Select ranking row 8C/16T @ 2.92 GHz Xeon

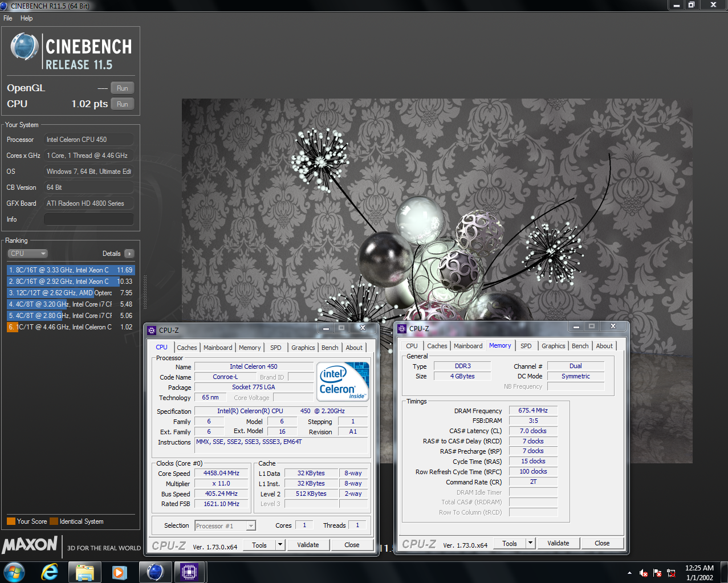[71, 282]
